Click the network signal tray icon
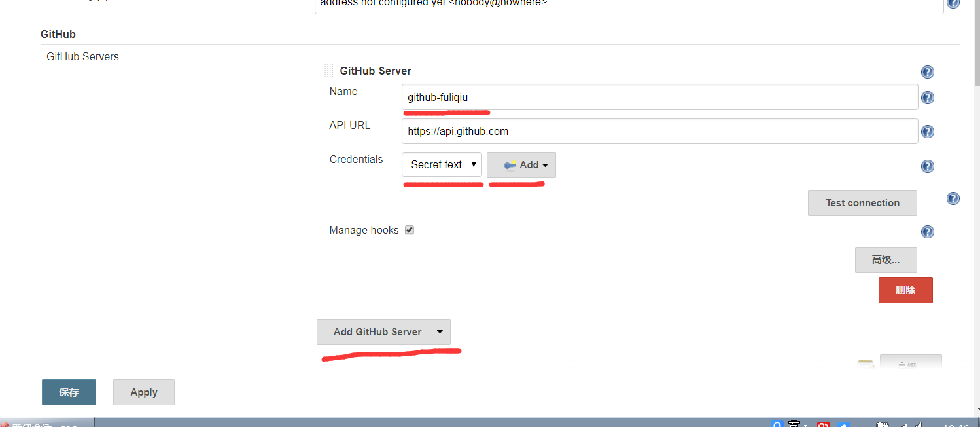 click(903, 424)
